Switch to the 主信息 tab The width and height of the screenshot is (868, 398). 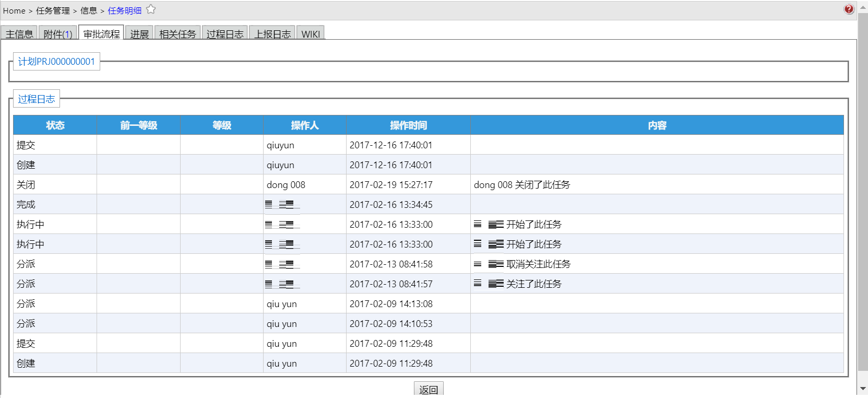coord(19,34)
